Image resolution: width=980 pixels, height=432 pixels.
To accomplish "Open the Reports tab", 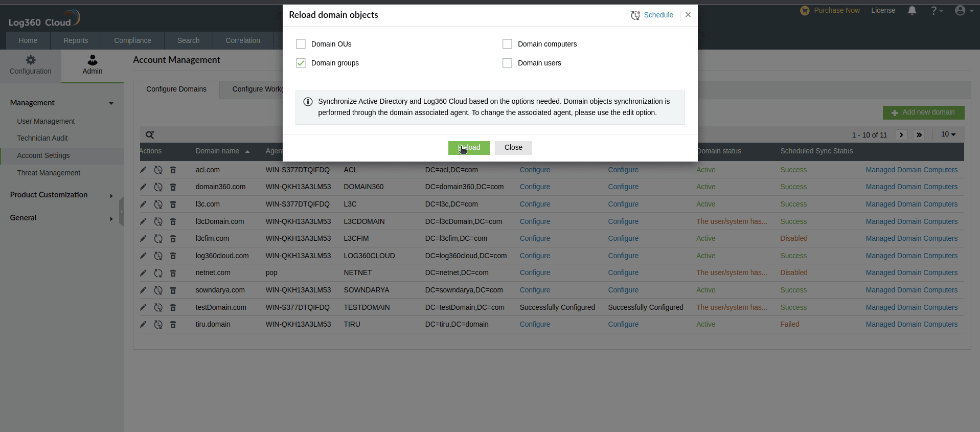I will pyautogui.click(x=76, y=40).
